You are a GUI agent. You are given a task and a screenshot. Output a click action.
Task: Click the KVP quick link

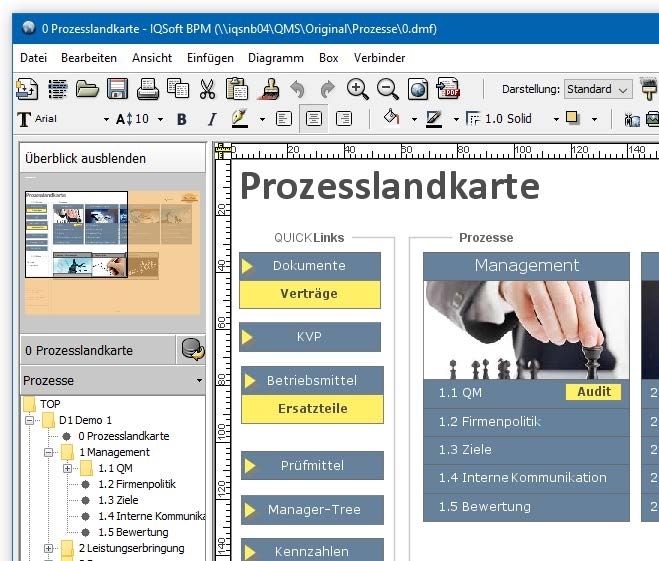click(x=310, y=337)
